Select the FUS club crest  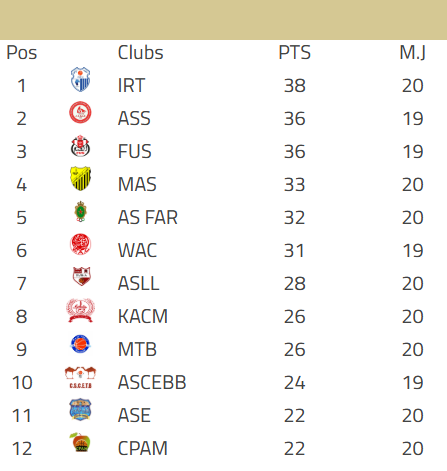coord(80,146)
